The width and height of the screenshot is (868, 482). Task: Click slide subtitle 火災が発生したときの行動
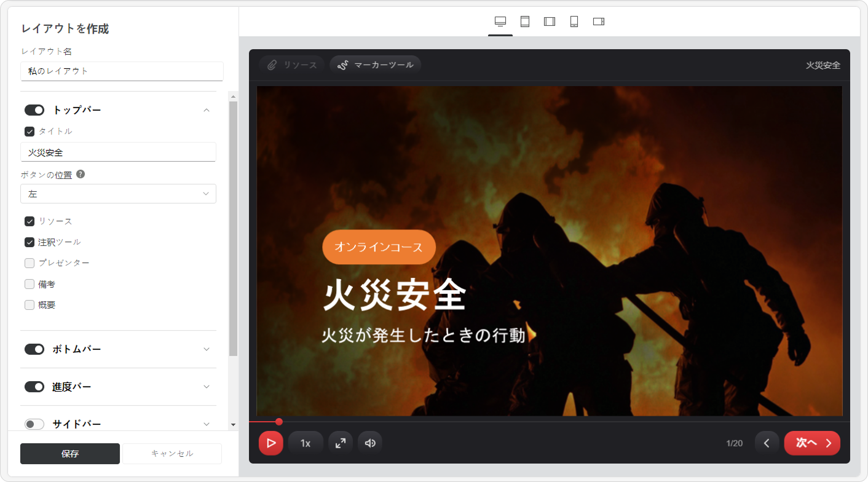coord(424,336)
